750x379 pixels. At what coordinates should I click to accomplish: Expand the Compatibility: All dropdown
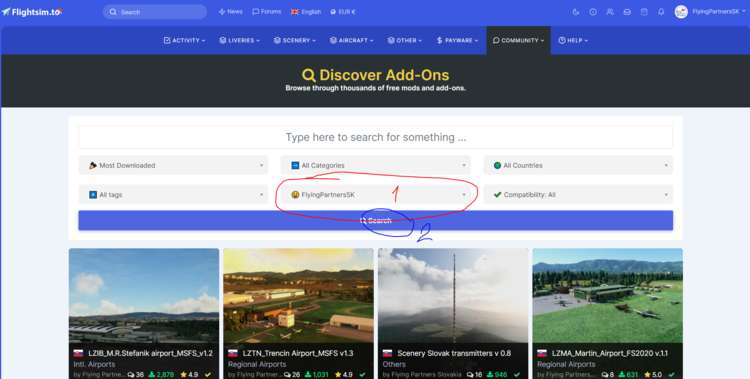tap(578, 195)
